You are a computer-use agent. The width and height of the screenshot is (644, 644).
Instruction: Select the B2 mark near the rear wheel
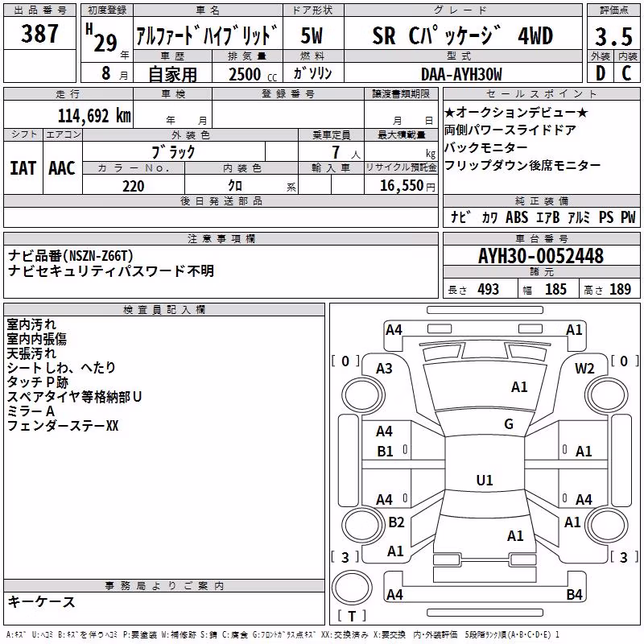coord(396,522)
